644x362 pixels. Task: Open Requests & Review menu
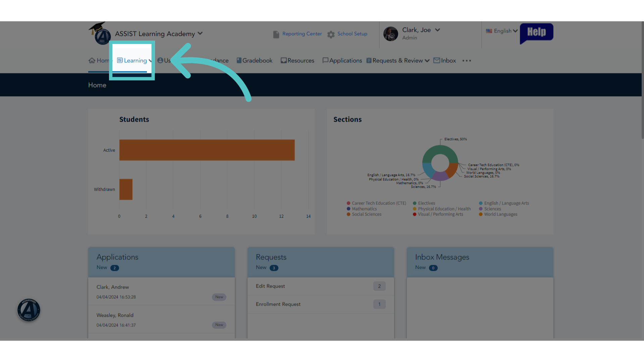tap(398, 60)
